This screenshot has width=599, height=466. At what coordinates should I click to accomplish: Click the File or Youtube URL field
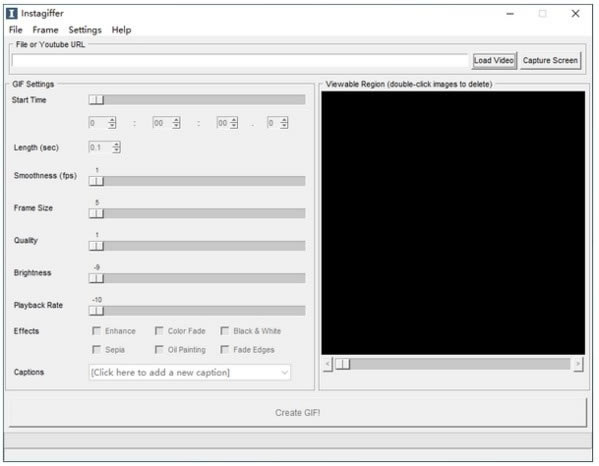coord(240,60)
